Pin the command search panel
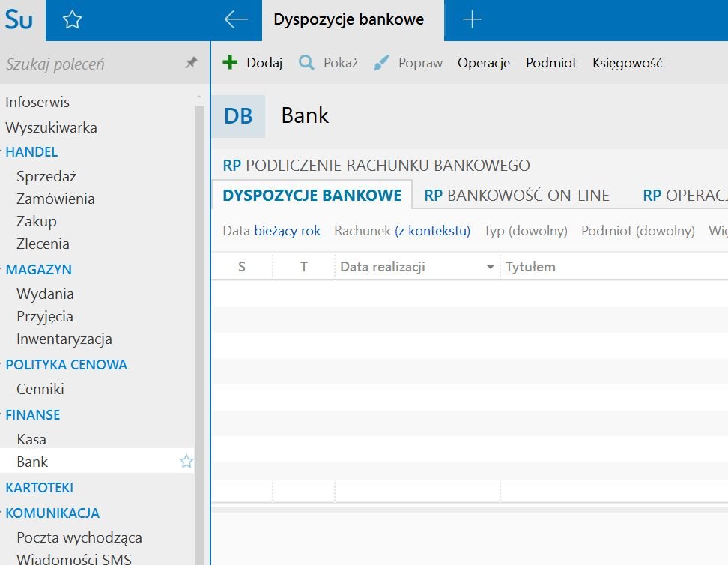 pyautogui.click(x=191, y=64)
